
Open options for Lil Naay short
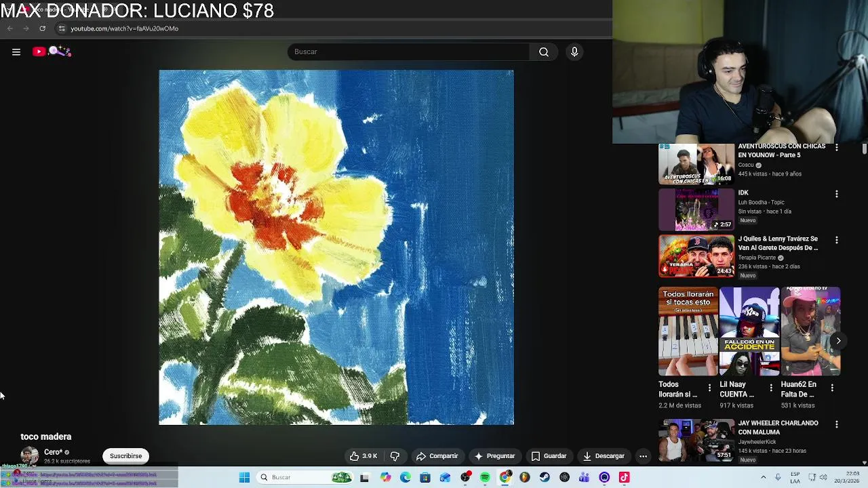coord(771,388)
